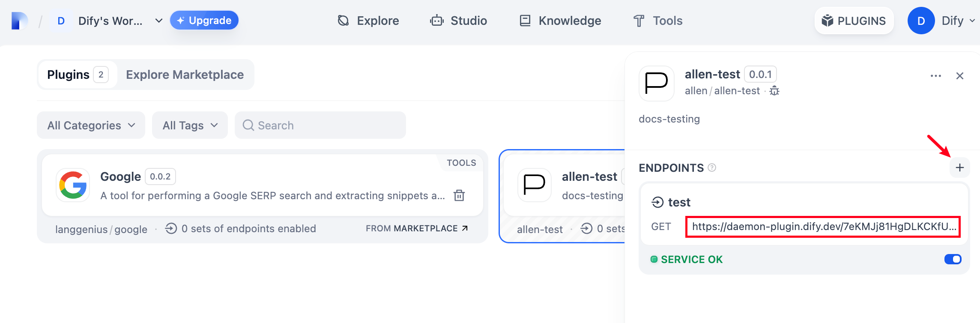Click the plus icon to add endpoint
This screenshot has width=980, height=323.
959,167
